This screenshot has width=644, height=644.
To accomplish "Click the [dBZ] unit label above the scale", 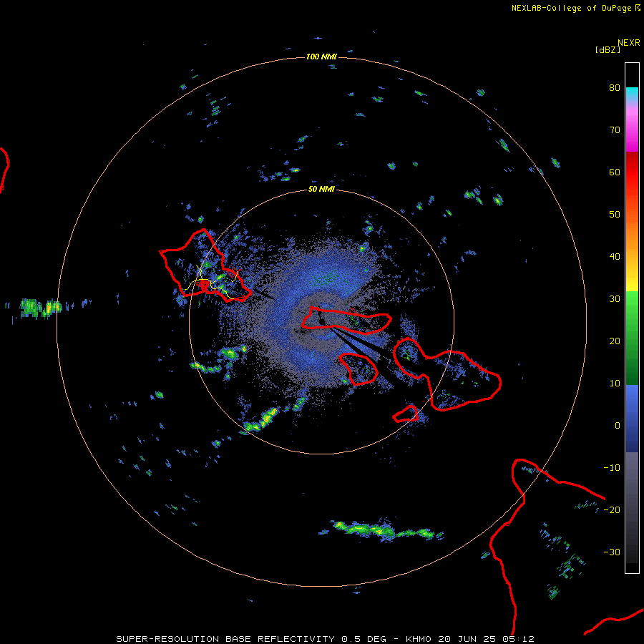I will click(x=608, y=50).
